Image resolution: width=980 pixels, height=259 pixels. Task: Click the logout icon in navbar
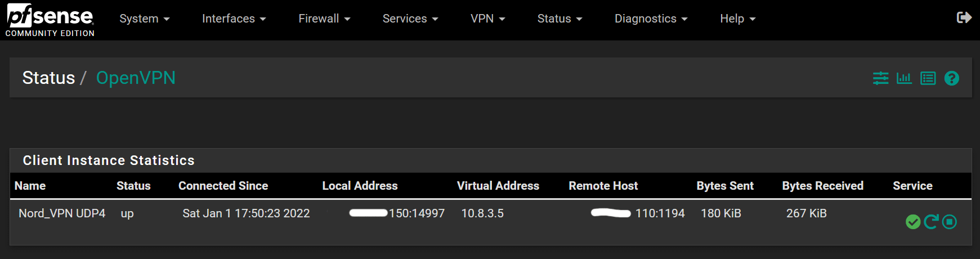click(964, 18)
